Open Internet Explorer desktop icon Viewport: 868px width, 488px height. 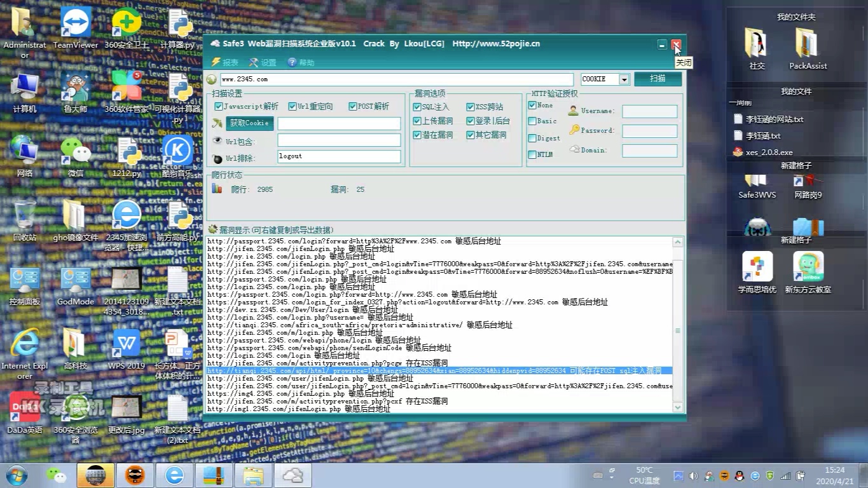tap(25, 353)
